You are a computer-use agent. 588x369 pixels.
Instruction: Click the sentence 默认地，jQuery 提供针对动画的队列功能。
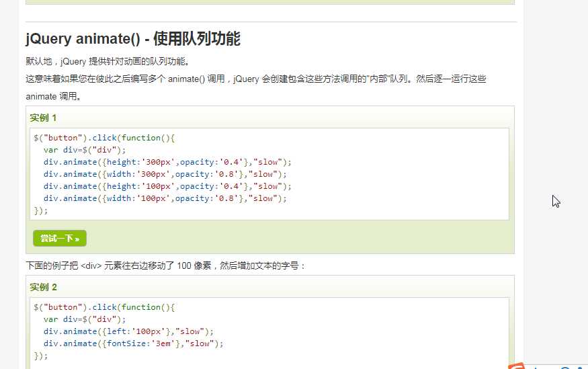pos(108,62)
